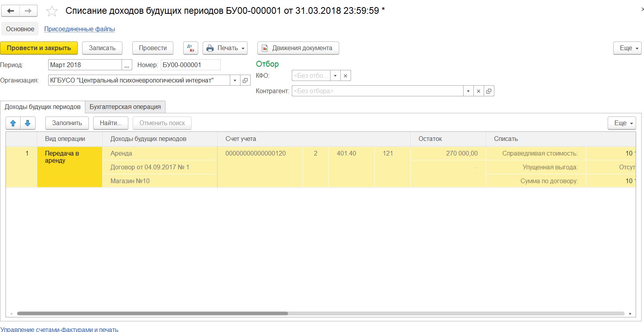
Task: Open Движения документа report
Action: tap(298, 48)
